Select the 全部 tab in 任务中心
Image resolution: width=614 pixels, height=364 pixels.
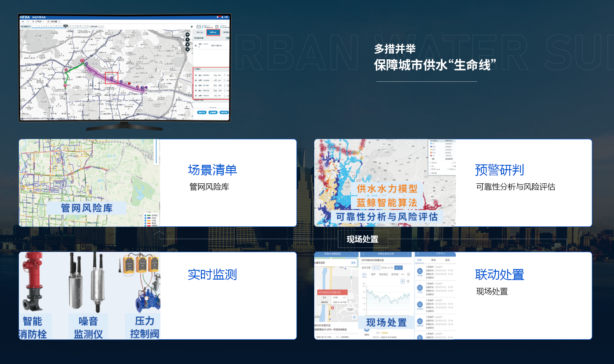(x=420, y=261)
